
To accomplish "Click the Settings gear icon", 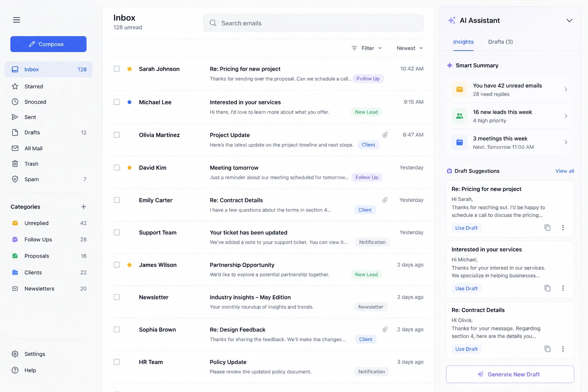I will pyautogui.click(x=15, y=354).
